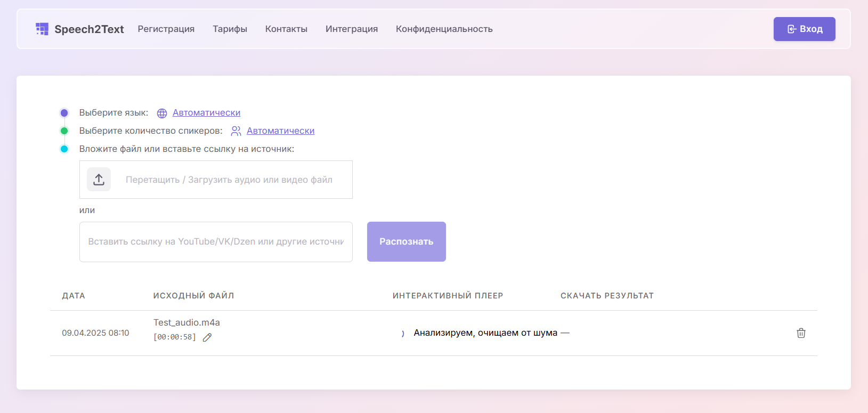Screen dimensions: 868x413
Task: Edit Test_audio.m4a name with pencil icon
Action: coord(207,337)
